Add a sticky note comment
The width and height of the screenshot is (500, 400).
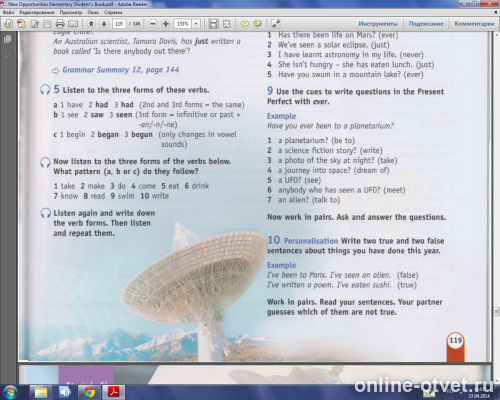click(245, 24)
